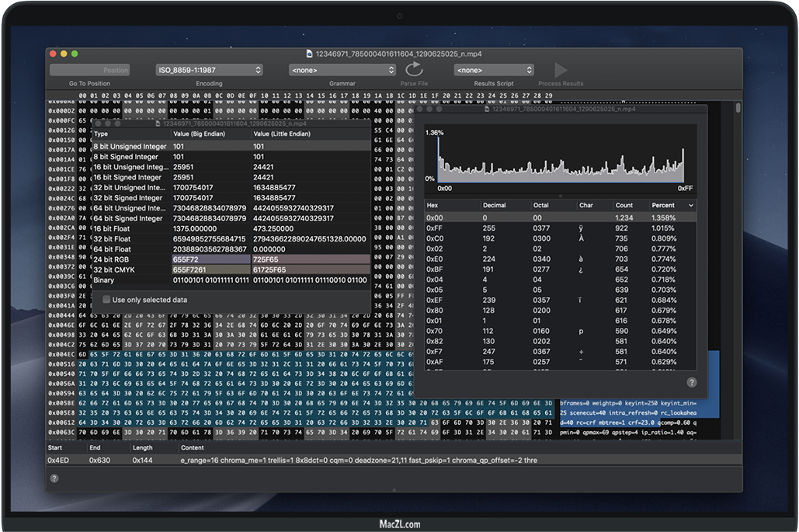This screenshot has width=799, height=532.
Task: Click the main window help question mark
Action: click(54, 478)
